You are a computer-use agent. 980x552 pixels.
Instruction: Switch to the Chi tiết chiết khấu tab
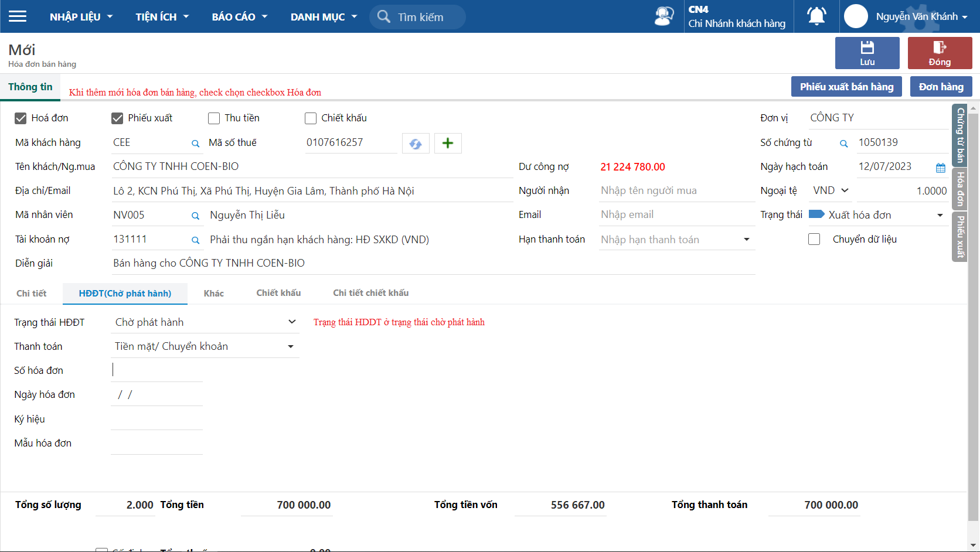click(370, 293)
